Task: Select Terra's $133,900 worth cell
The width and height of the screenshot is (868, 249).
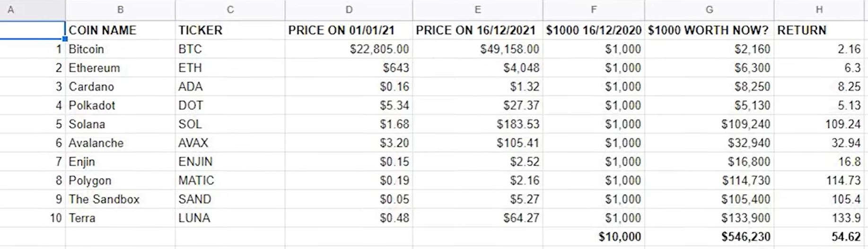Action: (x=709, y=218)
